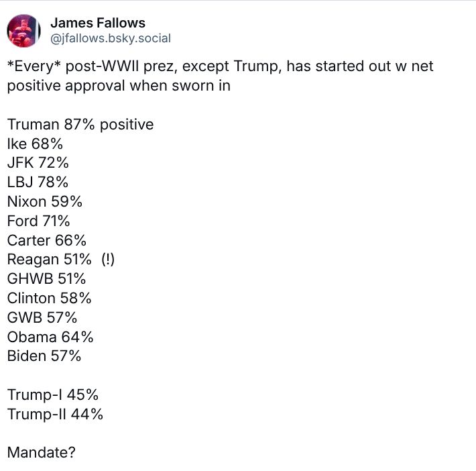The width and height of the screenshot is (476, 471).
Task: Click the "Ford 71%" line
Action: [x=39, y=221]
